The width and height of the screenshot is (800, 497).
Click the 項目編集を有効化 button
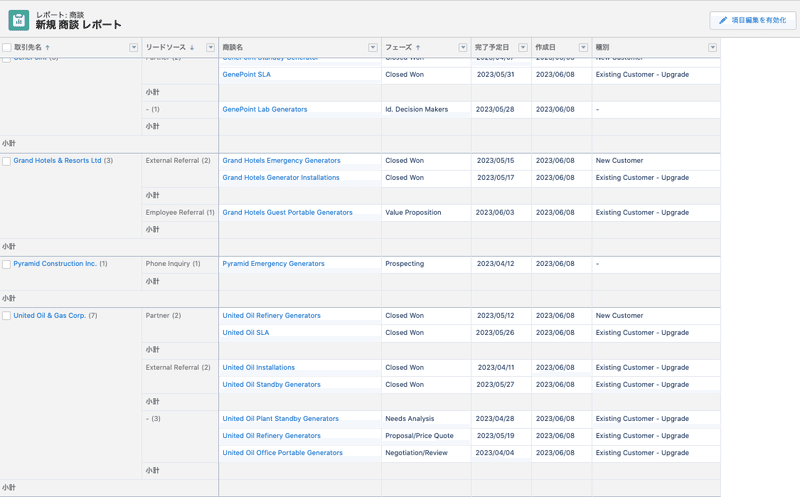[x=753, y=20]
